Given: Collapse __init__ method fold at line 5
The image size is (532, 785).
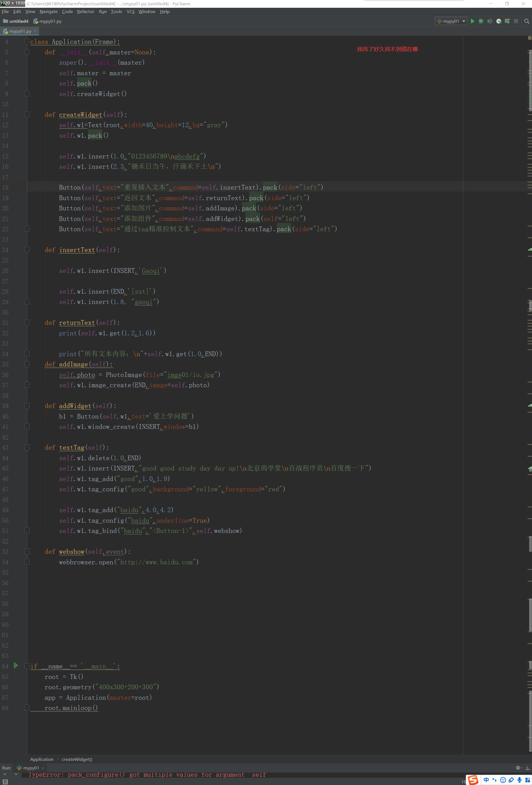Looking at the screenshot, I should (x=27, y=52).
